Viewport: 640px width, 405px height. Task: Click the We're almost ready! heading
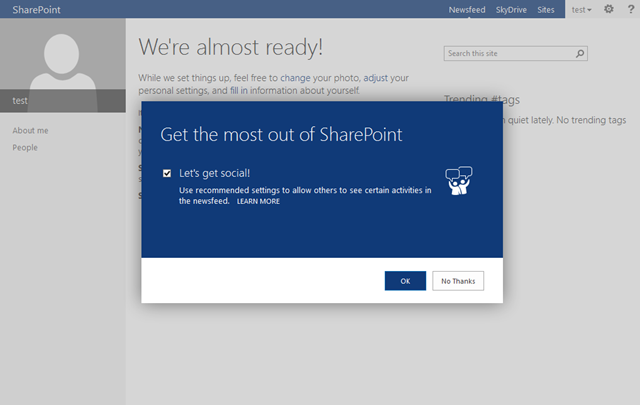pyautogui.click(x=231, y=47)
